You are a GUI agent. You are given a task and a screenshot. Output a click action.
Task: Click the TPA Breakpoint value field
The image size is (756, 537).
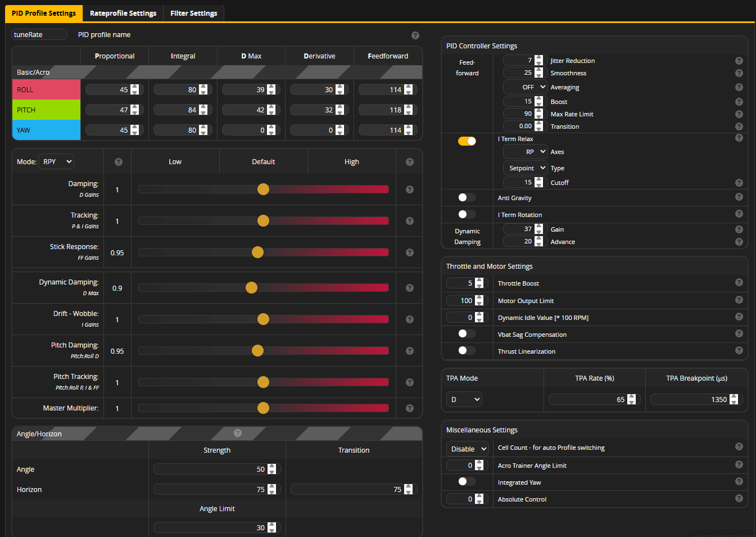pyautogui.click(x=696, y=400)
